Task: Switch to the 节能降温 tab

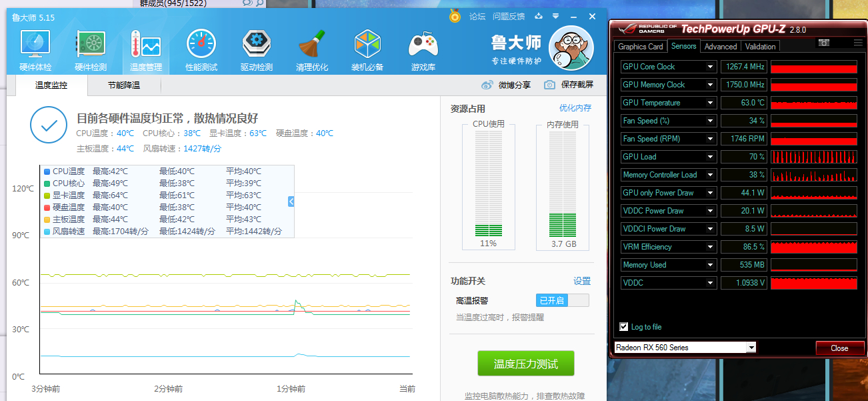Action: (x=124, y=85)
